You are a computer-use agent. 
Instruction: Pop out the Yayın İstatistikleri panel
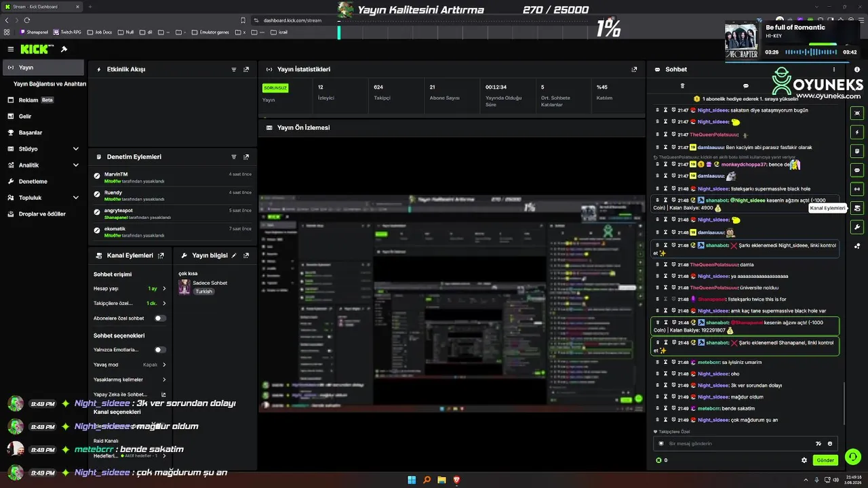634,69
